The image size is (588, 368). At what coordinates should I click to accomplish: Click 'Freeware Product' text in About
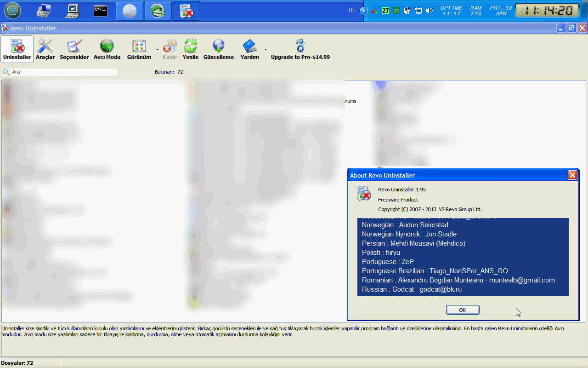[398, 200]
